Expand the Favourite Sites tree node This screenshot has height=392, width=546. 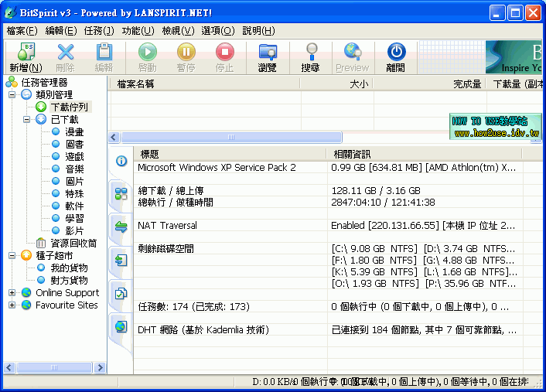click(12, 305)
